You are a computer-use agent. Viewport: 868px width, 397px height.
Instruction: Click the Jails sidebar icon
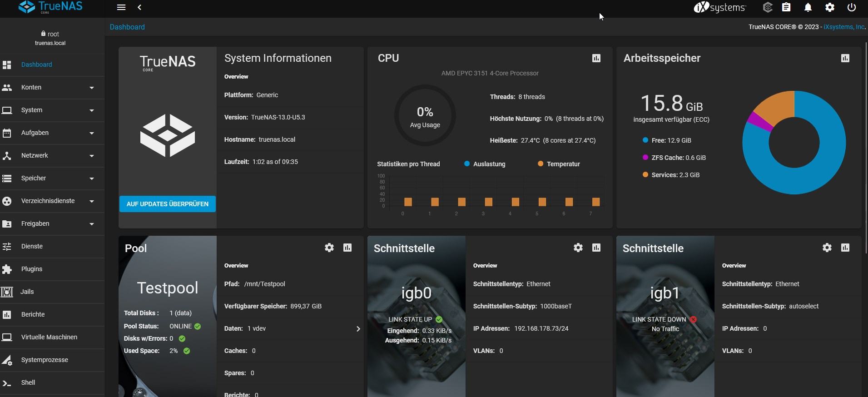click(x=7, y=292)
